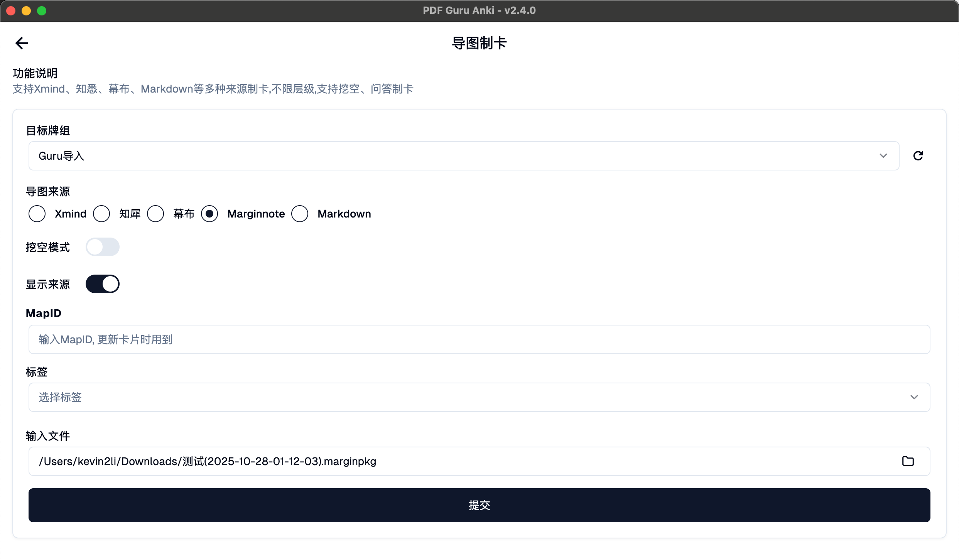Click chevron arrow of 目标牌组 selector

883,156
